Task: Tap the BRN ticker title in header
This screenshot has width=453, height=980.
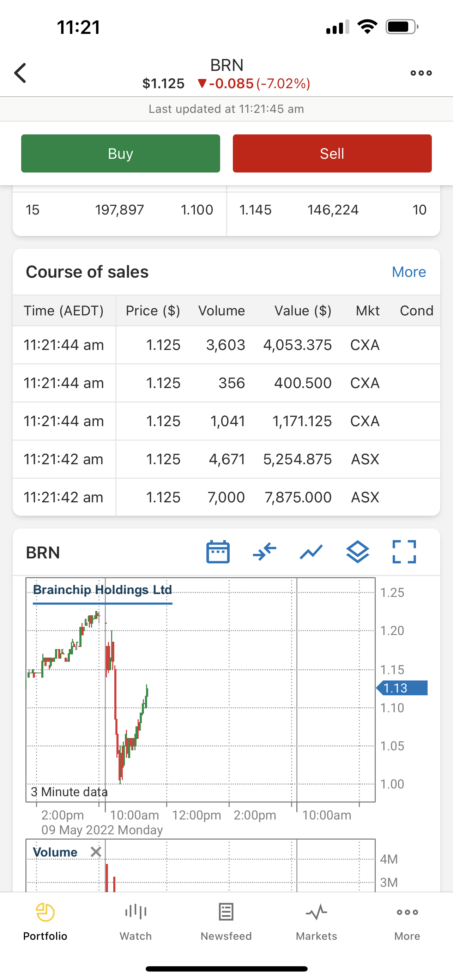Action: pos(227,65)
